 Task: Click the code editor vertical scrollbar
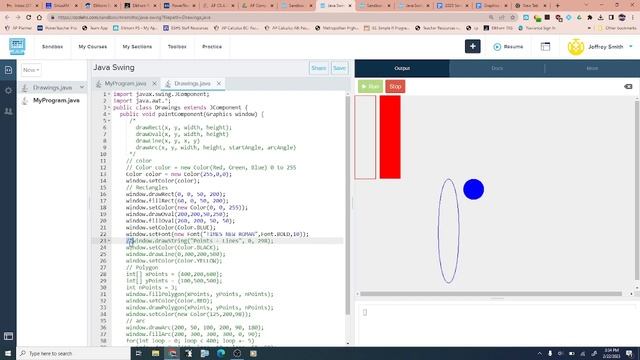coord(348,205)
